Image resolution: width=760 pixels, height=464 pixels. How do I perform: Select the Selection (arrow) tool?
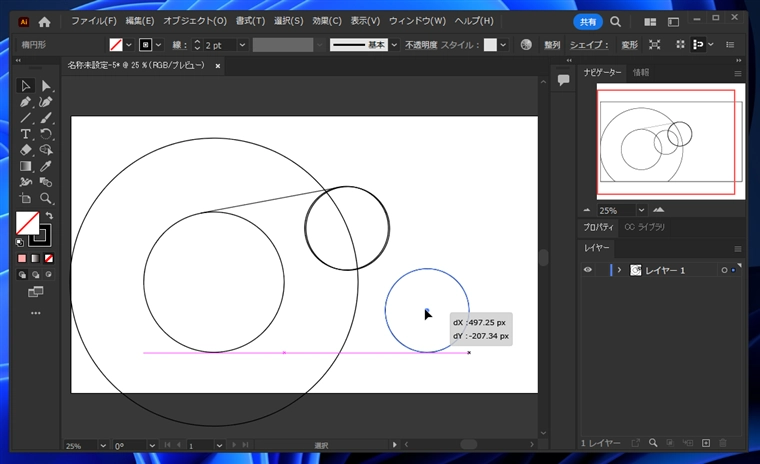(25, 86)
